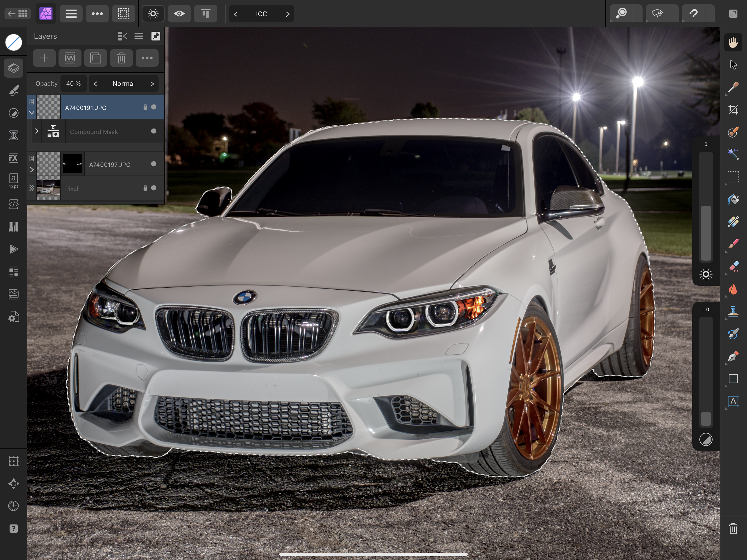Select the Erase Brush tool
The image size is (747, 560).
pos(733,267)
